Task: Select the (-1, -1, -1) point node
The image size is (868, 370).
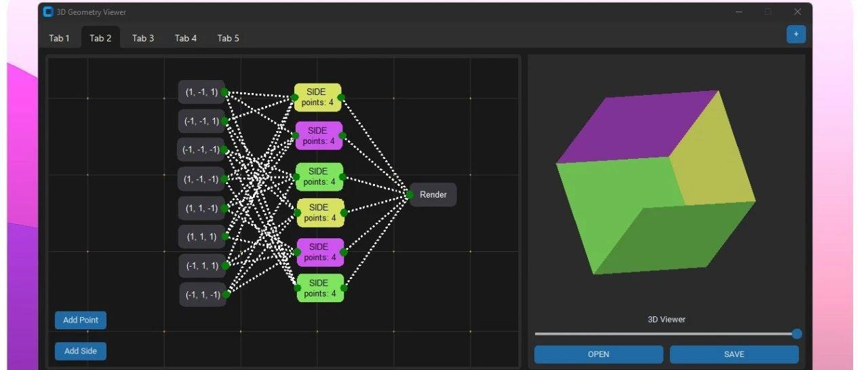Action: tap(201, 149)
